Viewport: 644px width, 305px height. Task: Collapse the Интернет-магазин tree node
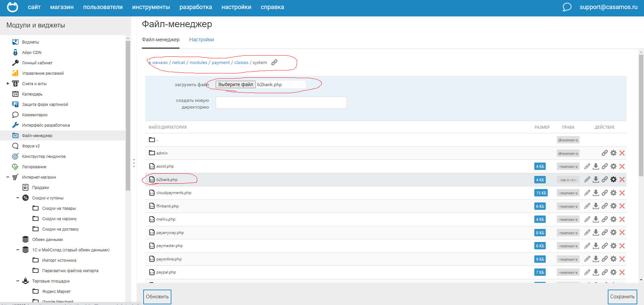click(8, 177)
